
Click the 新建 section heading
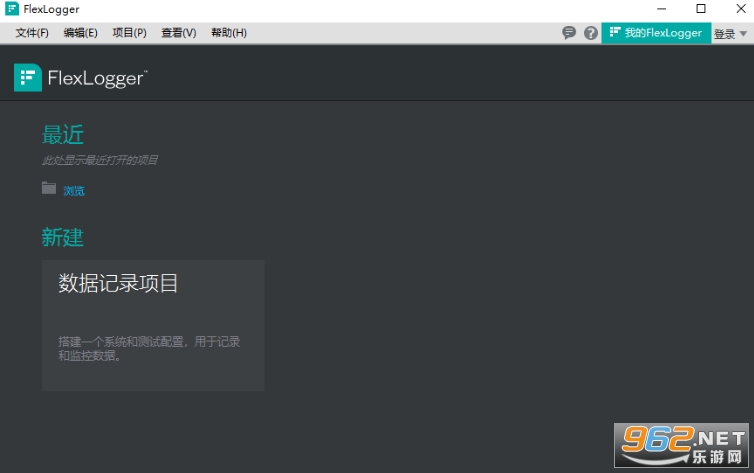[63, 237]
